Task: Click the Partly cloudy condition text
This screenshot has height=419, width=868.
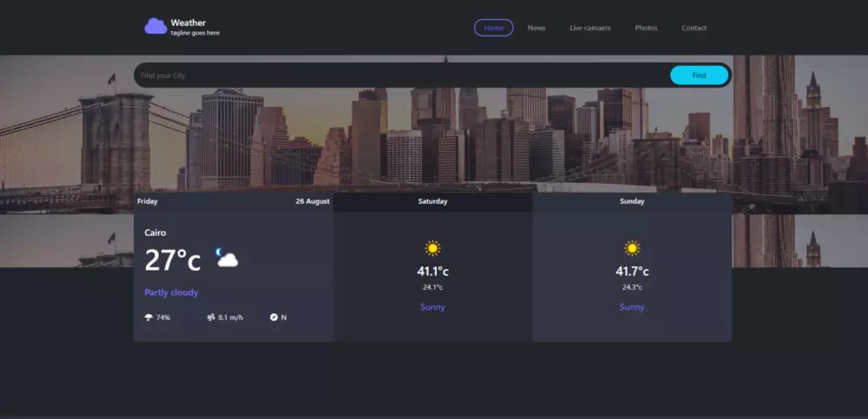Action: [171, 292]
